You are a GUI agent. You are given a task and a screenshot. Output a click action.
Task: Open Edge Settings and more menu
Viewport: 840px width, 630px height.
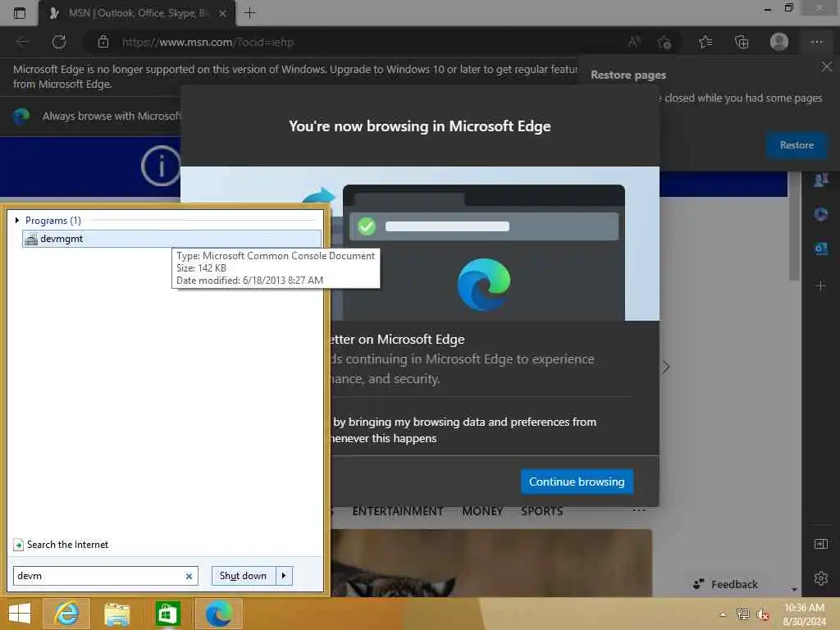pos(817,42)
